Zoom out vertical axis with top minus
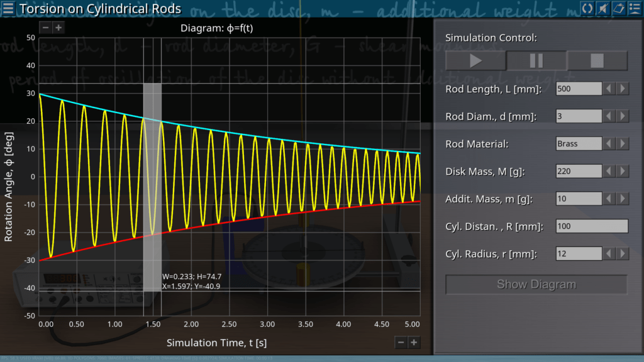This screenshot has width=644, height=362. click(x=45, y=27)
